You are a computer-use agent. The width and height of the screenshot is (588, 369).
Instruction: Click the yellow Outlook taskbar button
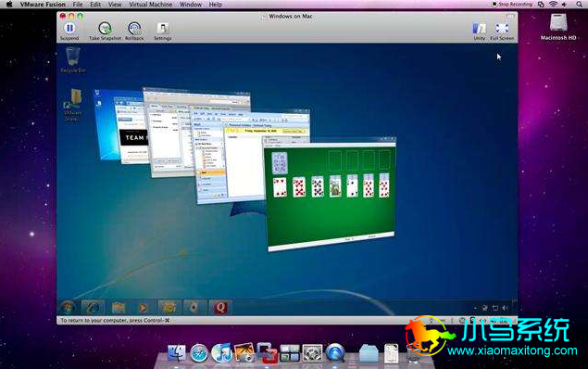[169, 308]
